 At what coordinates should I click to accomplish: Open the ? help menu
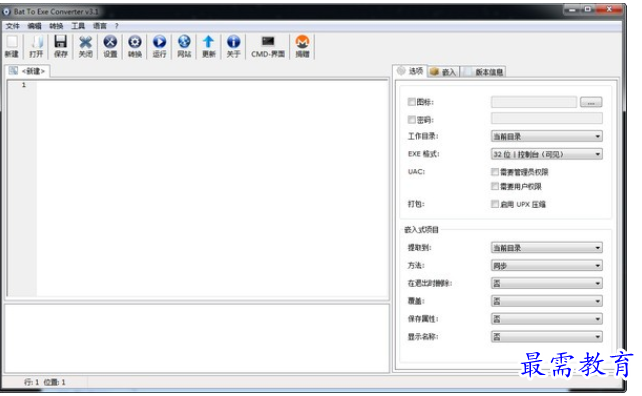point(117,26)
